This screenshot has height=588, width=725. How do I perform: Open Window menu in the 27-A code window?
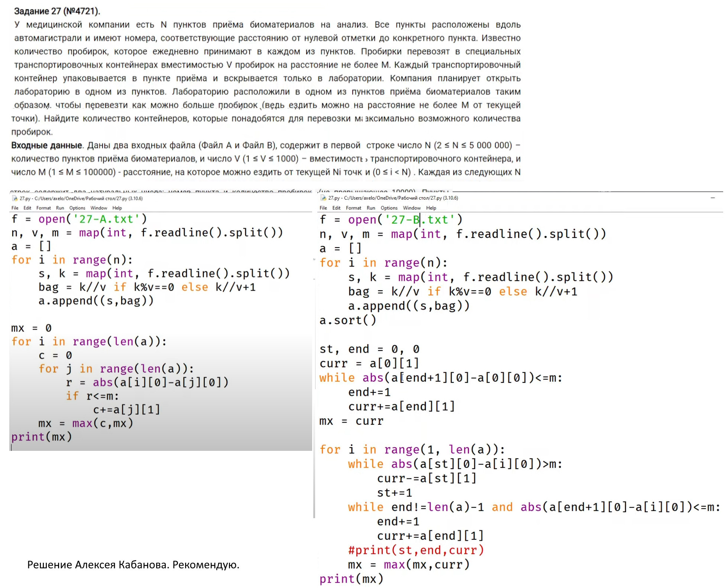98,208
